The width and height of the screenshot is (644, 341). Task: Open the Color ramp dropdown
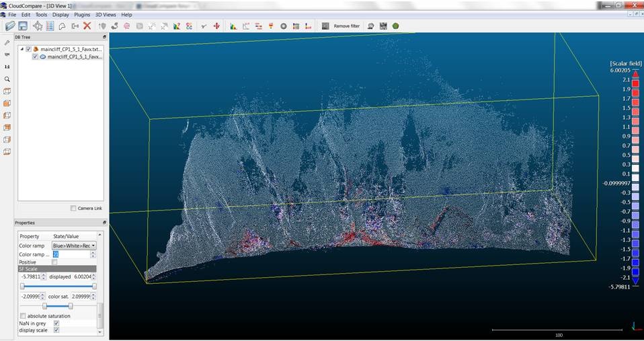point(75,246)
